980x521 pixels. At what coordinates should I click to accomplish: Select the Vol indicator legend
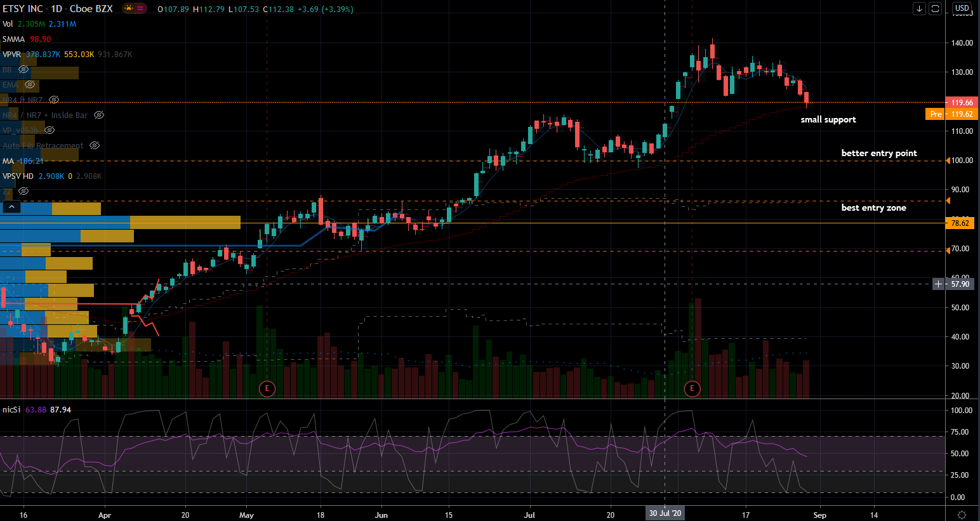click(8, 23)
